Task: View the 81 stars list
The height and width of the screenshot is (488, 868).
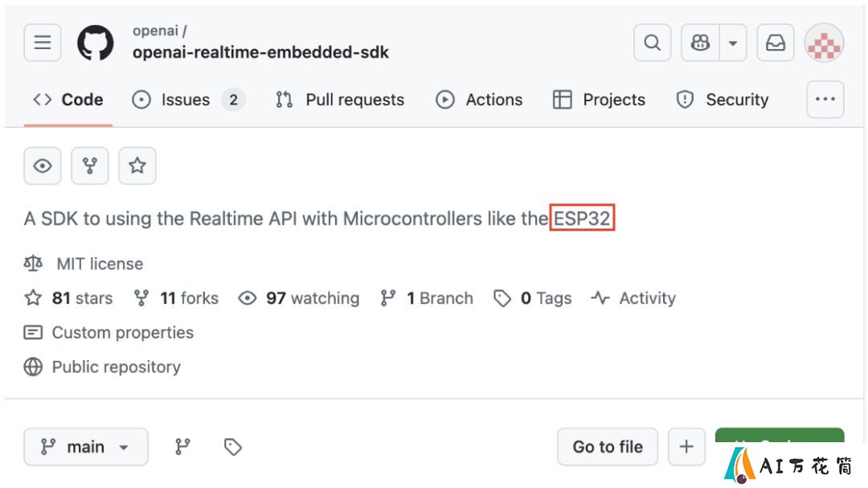Action: click(x=82, y=298)
